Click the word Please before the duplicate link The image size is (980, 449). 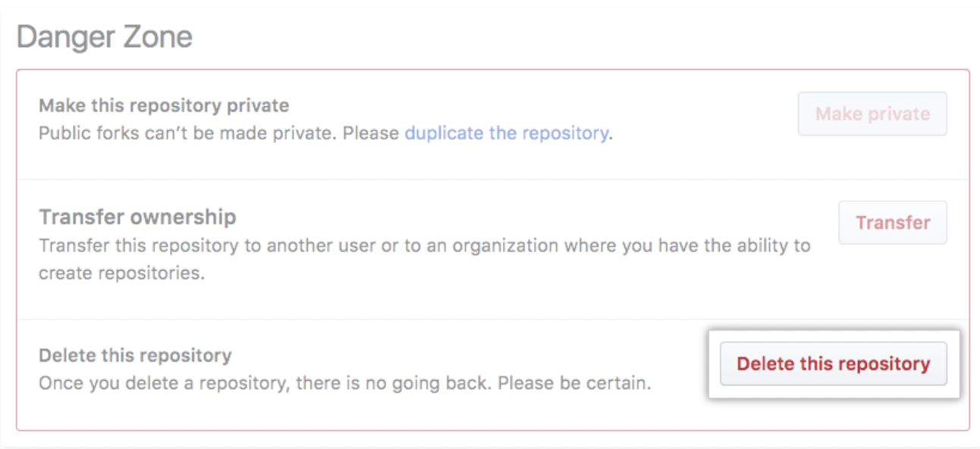click(x=371, y=133)
